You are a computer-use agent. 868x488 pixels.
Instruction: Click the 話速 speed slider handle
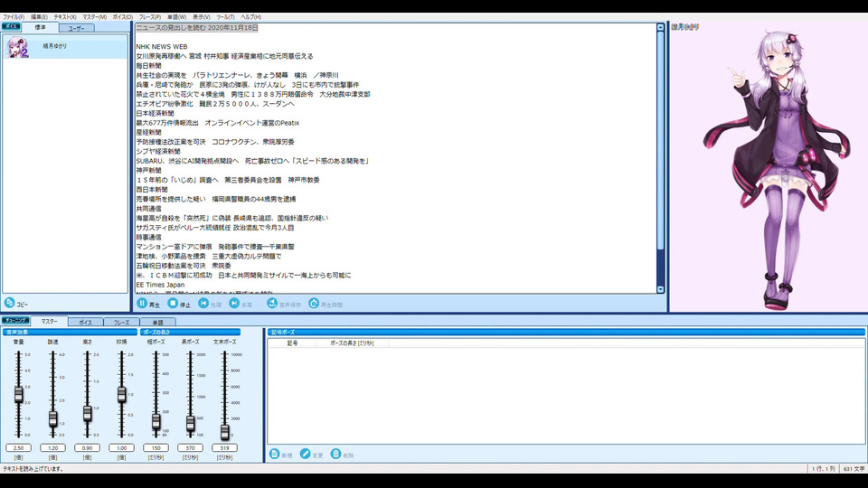pos(53,418)
